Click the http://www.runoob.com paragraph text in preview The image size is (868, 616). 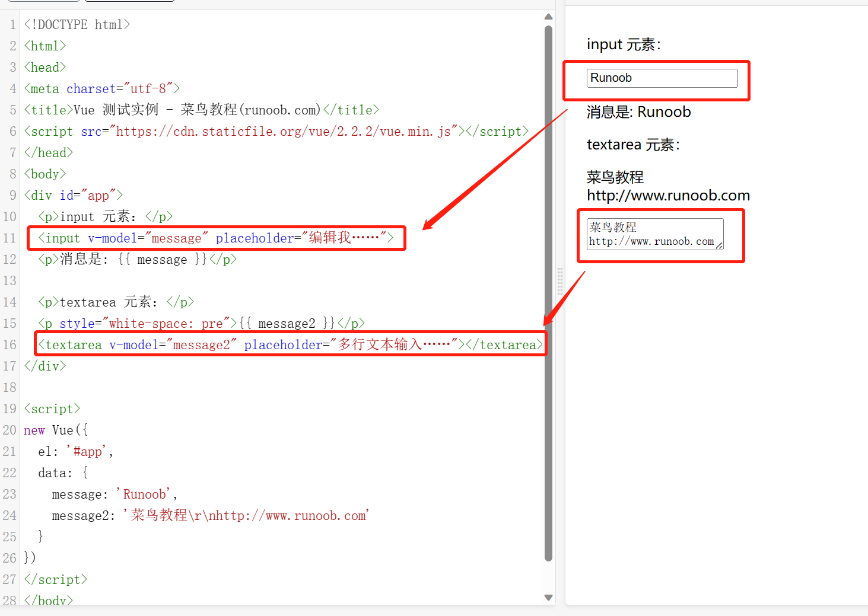pyautogui.click(x=669, y=196)
